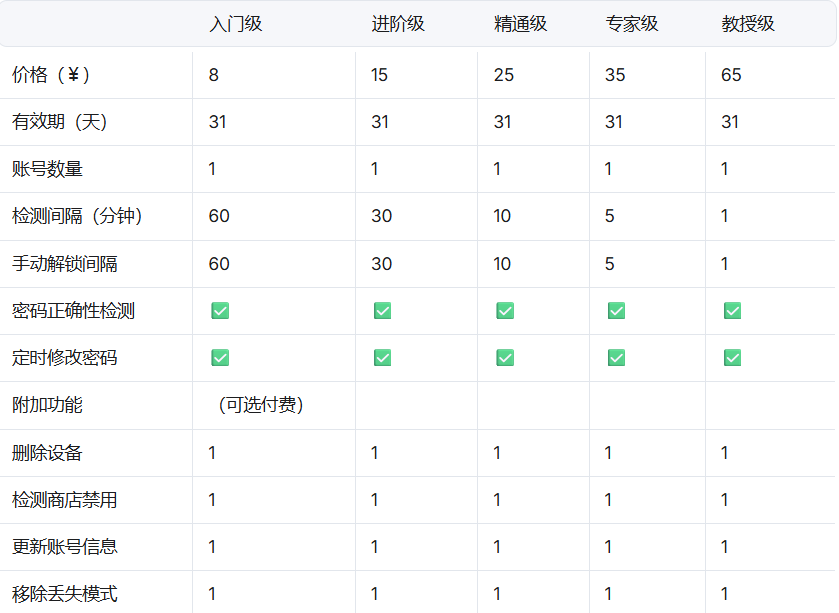Viewport: 839px width, 613px height.
Task: Select the 有效期（天）row label
Action: [59, 122]
